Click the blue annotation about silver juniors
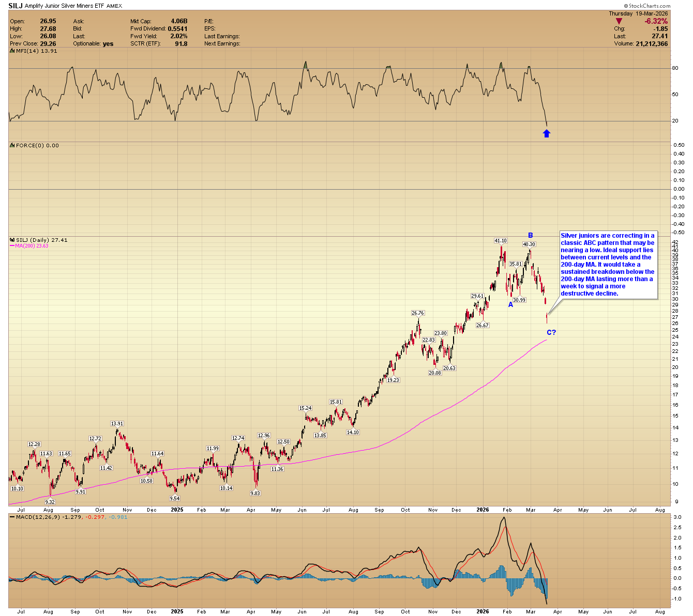693x616 pixels. [x=609, y=265]
